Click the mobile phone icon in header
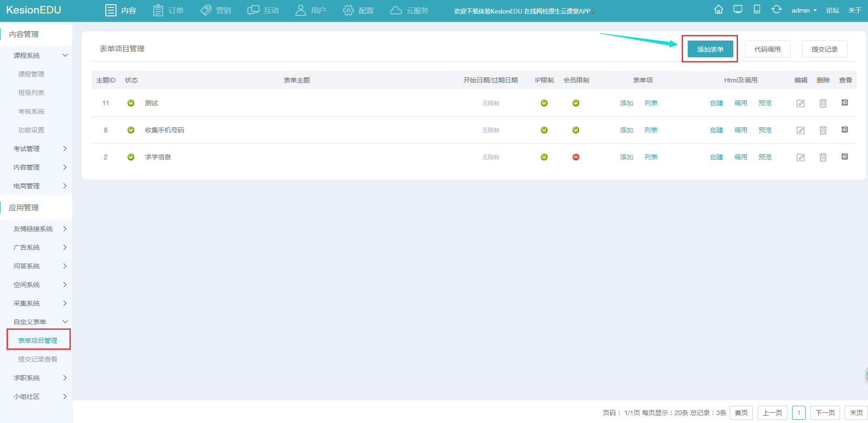 coord(757,10)
